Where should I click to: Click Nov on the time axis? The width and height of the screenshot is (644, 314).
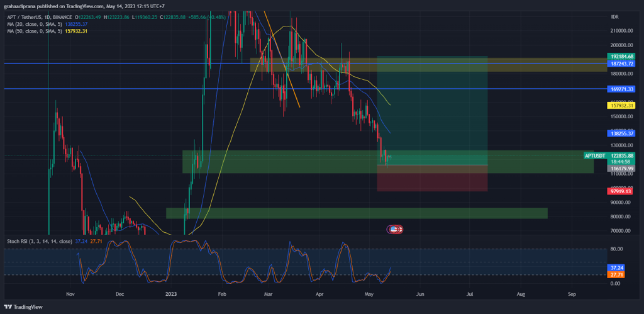coord(70,294)
